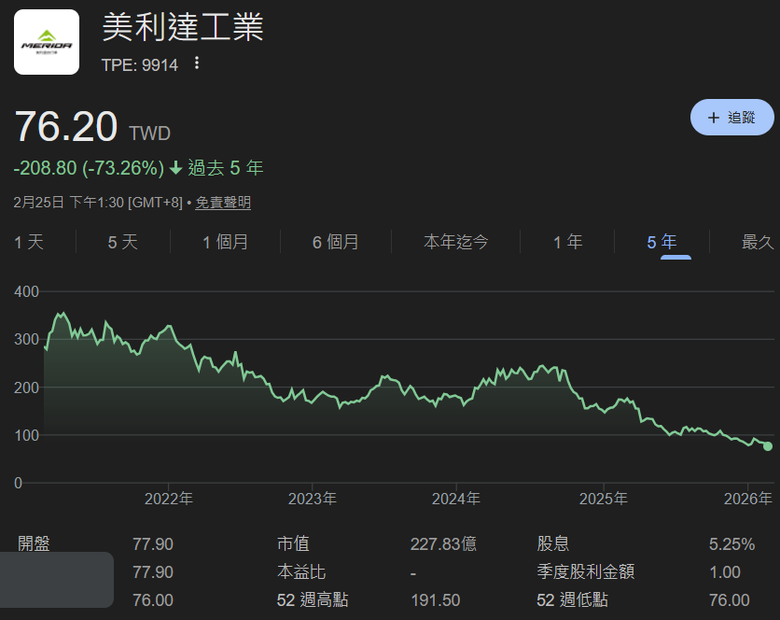This screenshot has width=780, height=620.
Task: Click the 美利達工業 company name
Action: point(183,27)
